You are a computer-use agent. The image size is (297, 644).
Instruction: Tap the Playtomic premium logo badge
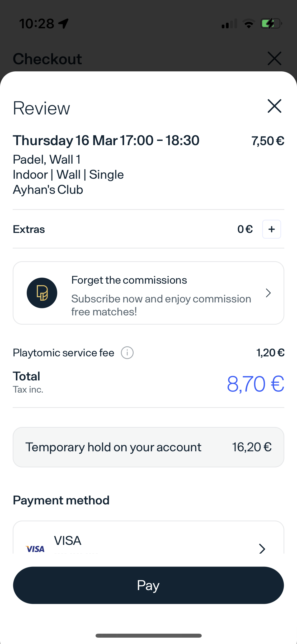[42, 293]
